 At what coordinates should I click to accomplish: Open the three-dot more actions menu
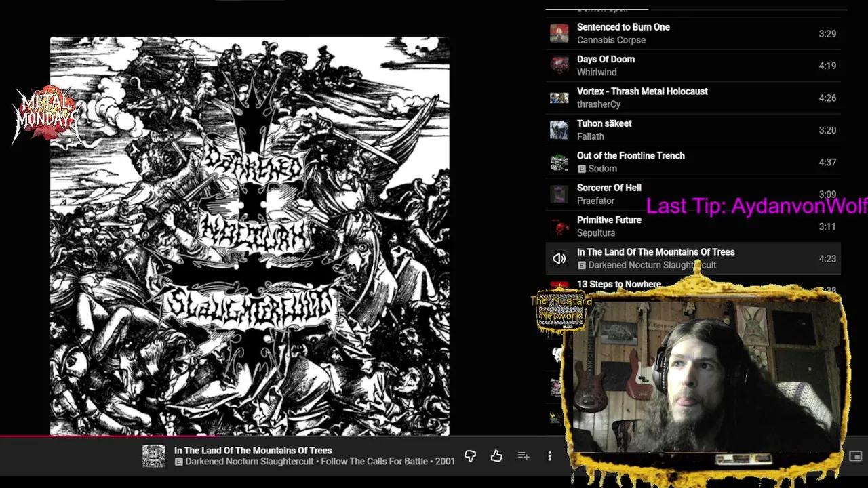coord(549,456)
